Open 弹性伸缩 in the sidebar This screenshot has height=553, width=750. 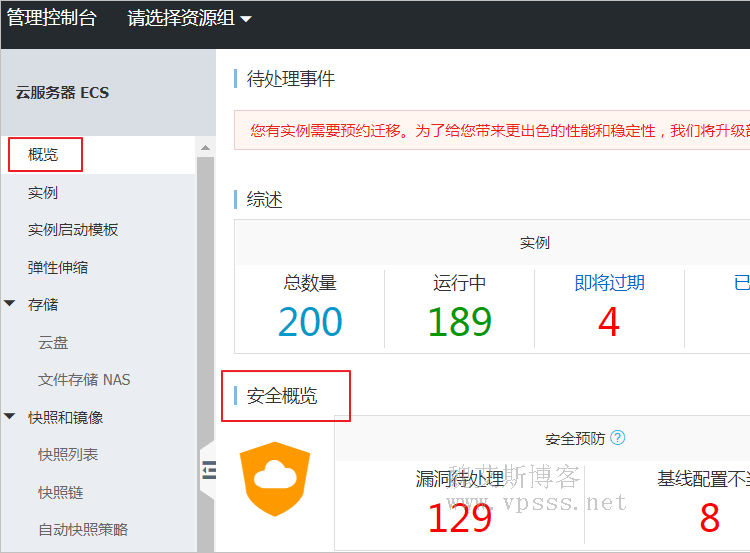(58, 267)
